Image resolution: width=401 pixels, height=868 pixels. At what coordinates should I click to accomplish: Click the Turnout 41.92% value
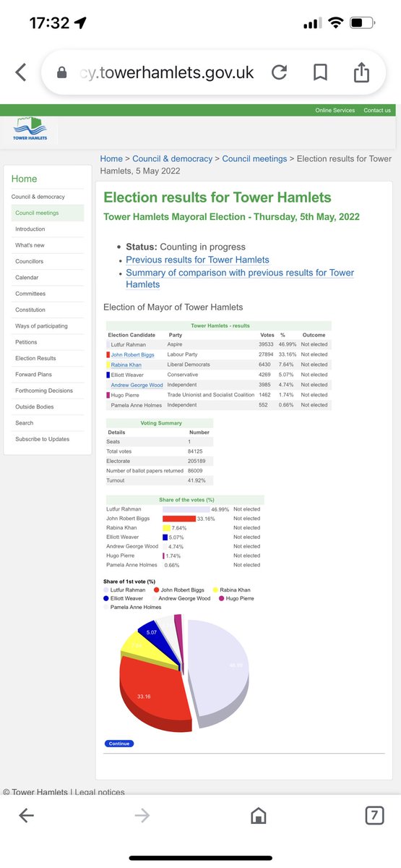197,480
